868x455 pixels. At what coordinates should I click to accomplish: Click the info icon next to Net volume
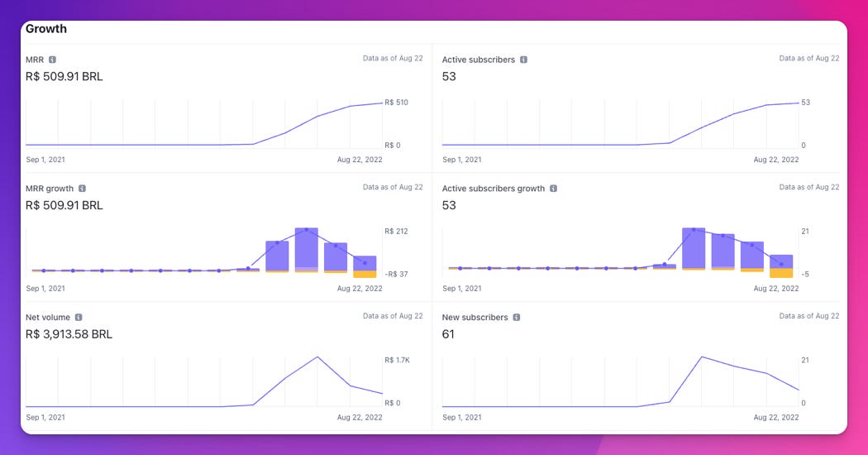pyautogui.click(x=79, y=317)
